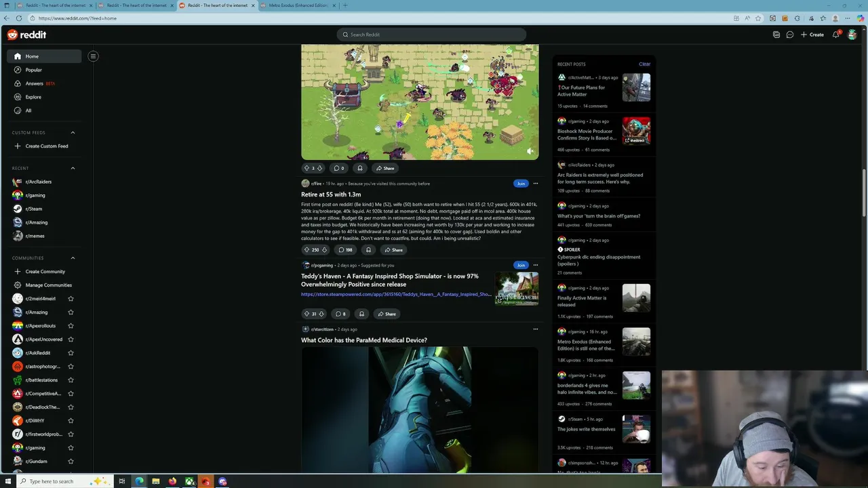868x488 pixels.
Task: Click the browser address bar URL
Action: [77, 18]
